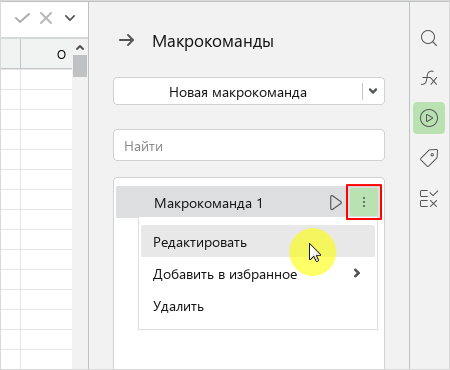Select column O header
The height and width of the screenshot is (370, 450).
pos(46,54)
